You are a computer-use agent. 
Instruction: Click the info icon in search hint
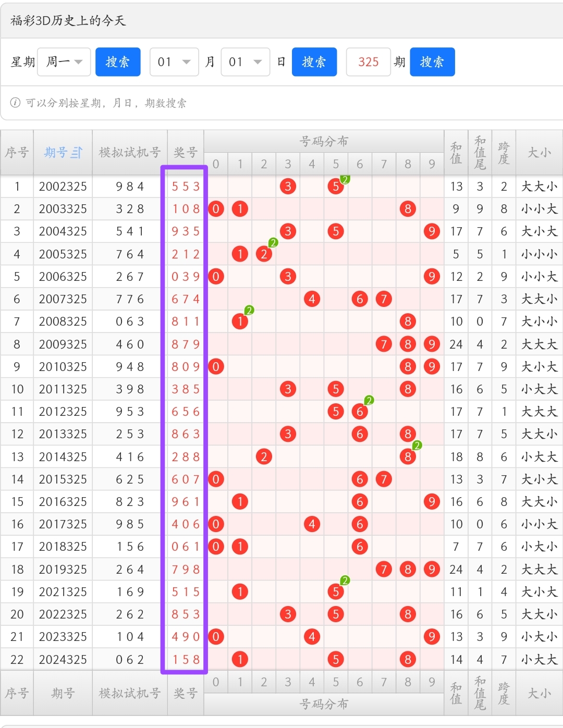point(16,103)
